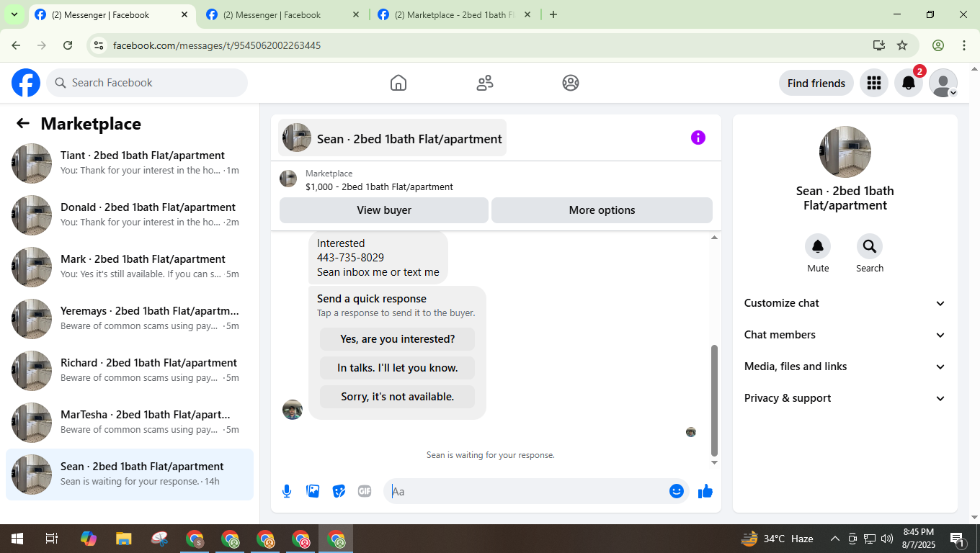Open Chrome tab search dropdown
Screen dimensions: 980x553
click(x=14, y=14)
